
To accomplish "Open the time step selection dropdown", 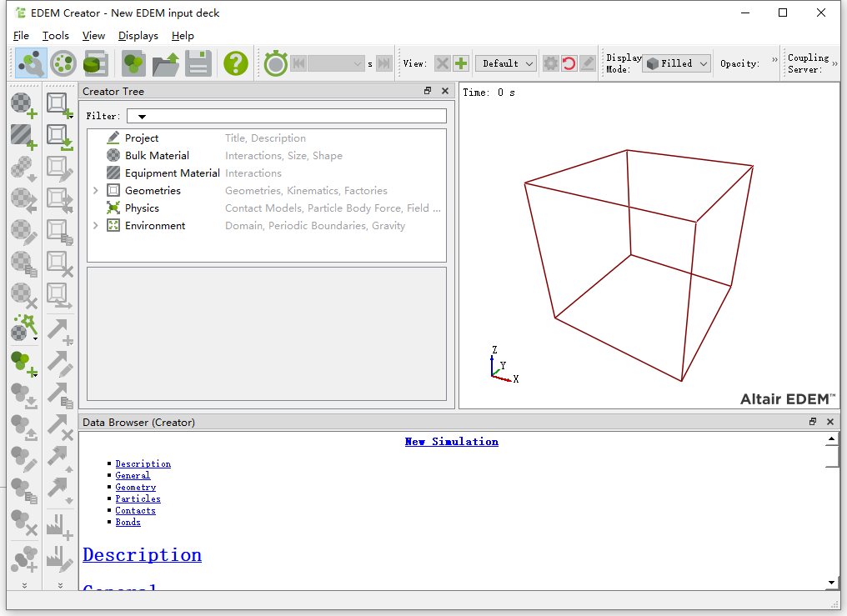I will 335,63.
